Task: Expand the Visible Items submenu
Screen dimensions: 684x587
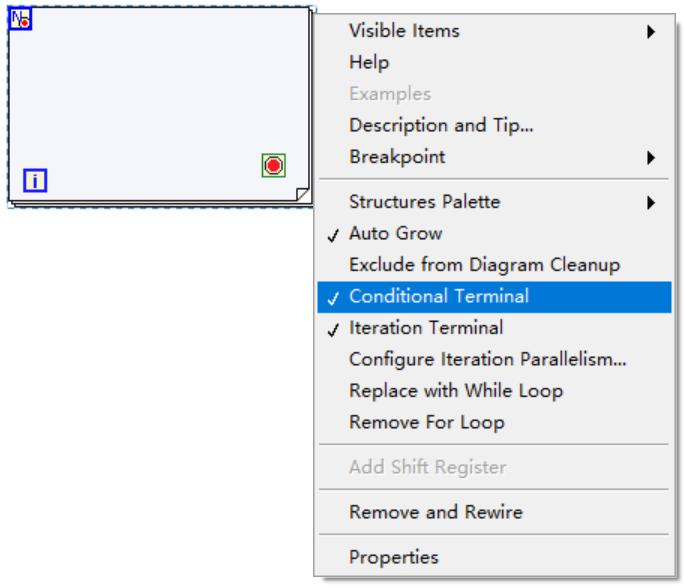Action: pyautogui.click(x=494, y=31)
